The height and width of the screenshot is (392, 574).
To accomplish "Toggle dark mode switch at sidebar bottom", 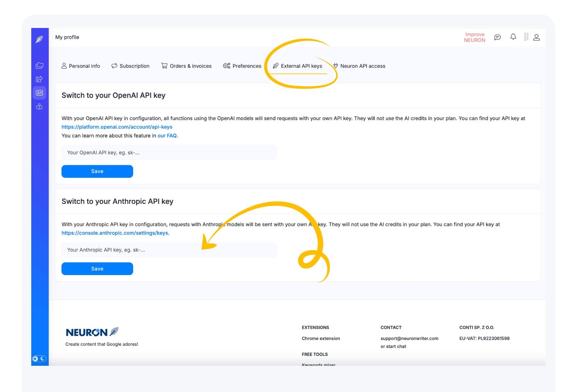I will (x=39, y=359).
